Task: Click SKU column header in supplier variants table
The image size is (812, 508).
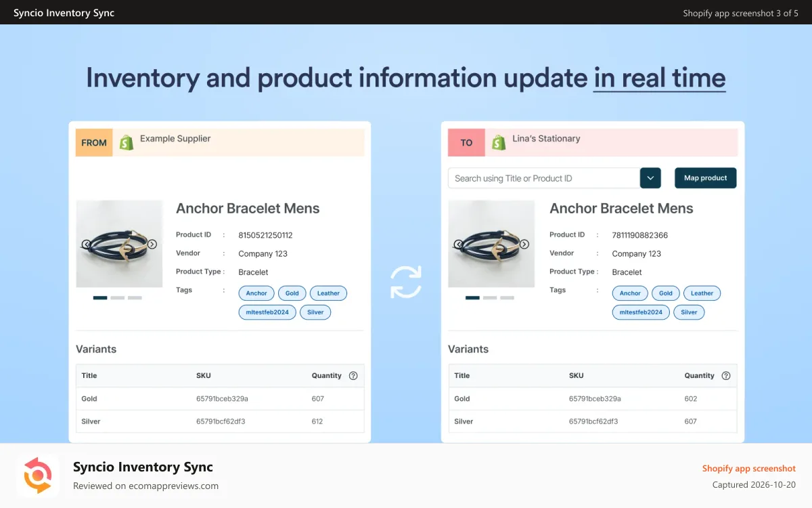Action: [204, 376]
